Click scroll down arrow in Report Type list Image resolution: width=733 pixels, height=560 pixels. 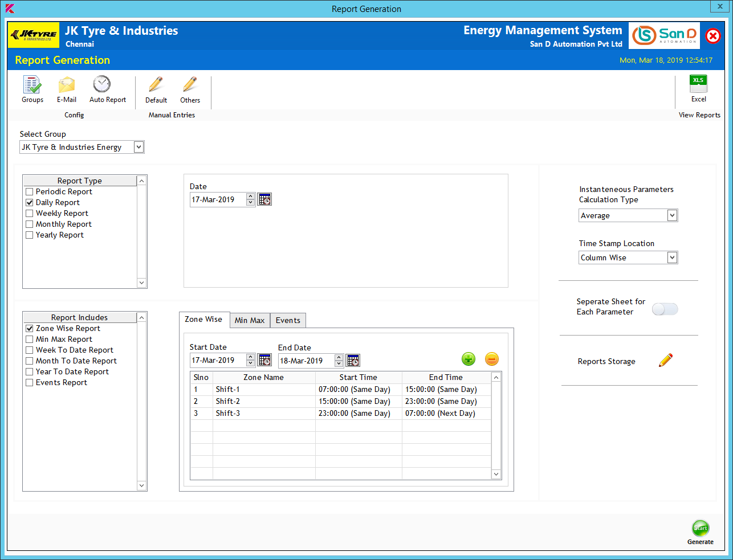(142, 283)
